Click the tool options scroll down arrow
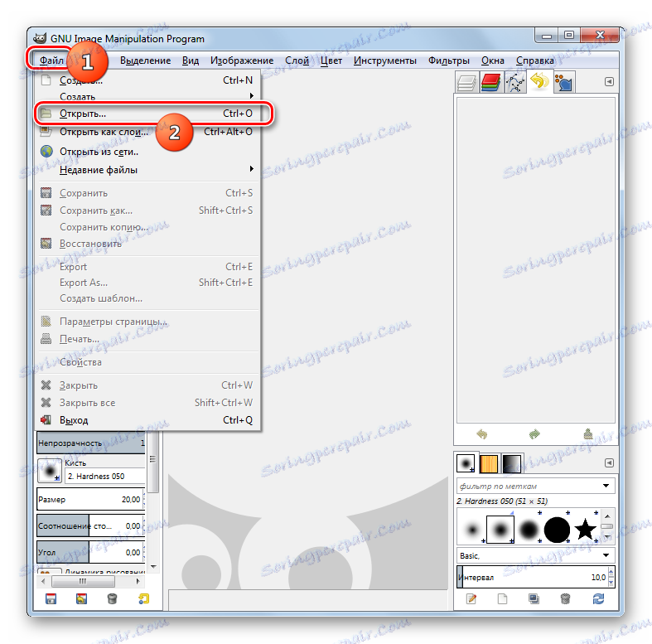 (153, 567)
